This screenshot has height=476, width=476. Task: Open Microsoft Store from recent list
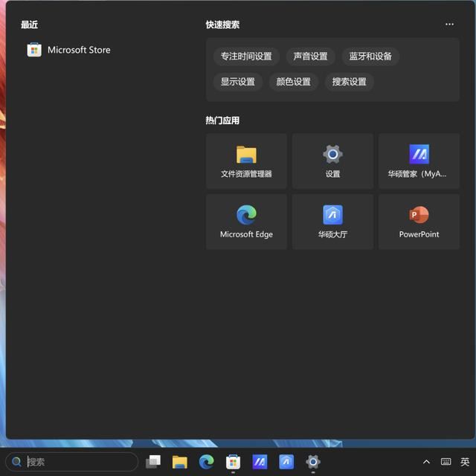(x=78, y=50)
